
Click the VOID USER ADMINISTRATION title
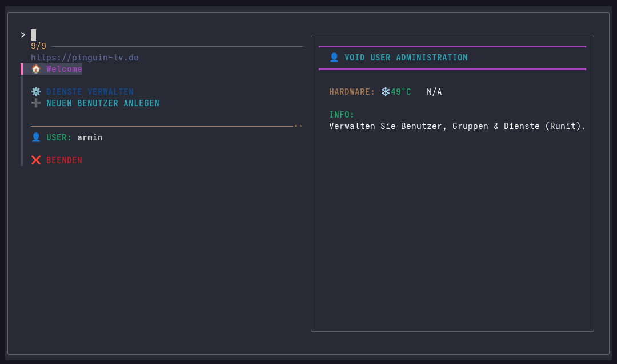click(x=406, y=58)
